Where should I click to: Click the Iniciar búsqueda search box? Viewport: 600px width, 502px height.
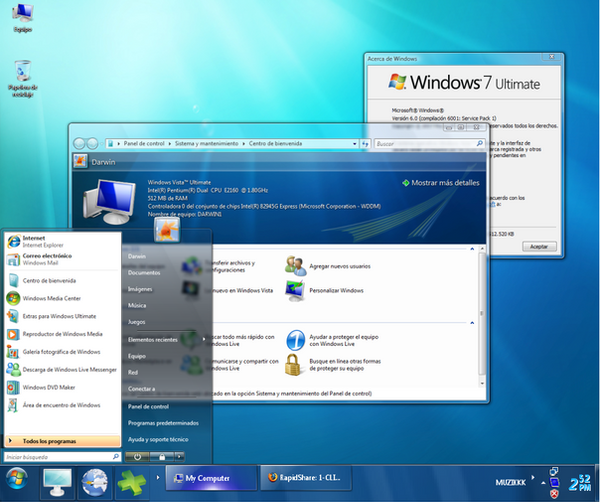pos(62,457)
